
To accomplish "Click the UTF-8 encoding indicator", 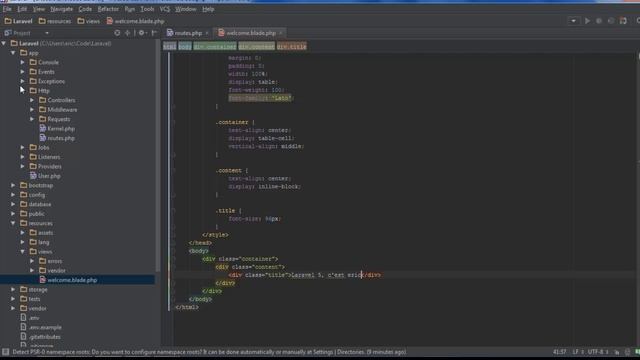I will tap(598, 352).
